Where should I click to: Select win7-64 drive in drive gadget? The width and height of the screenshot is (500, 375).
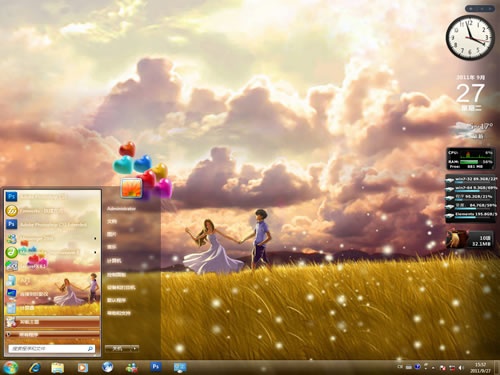[x=472, y=188]
